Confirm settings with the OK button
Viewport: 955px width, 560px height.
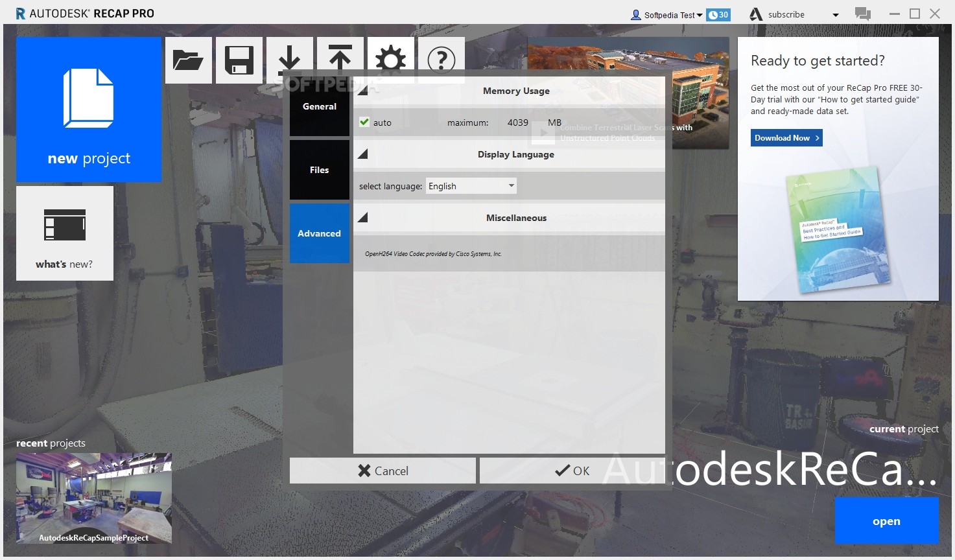click(572, 471)
